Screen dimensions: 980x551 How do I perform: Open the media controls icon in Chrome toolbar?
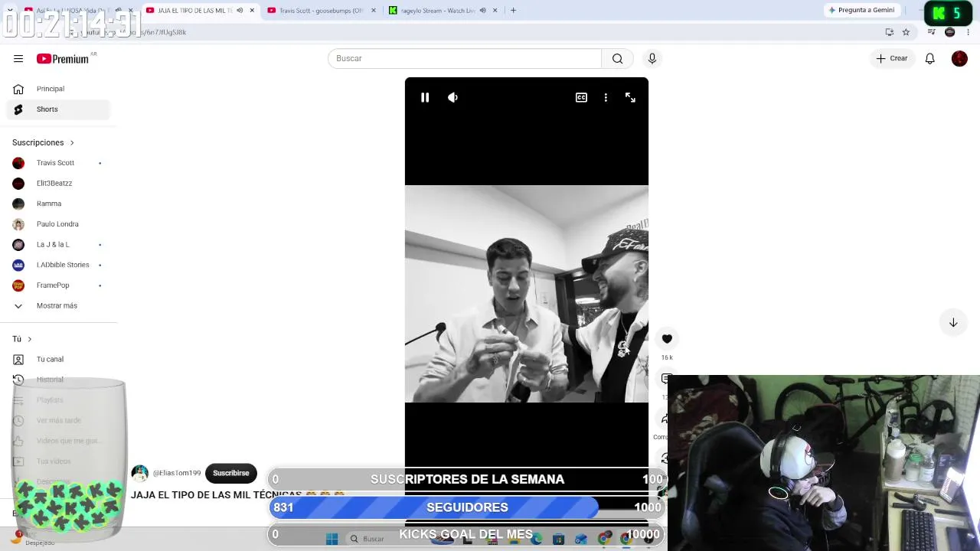(x=931, y=32)
